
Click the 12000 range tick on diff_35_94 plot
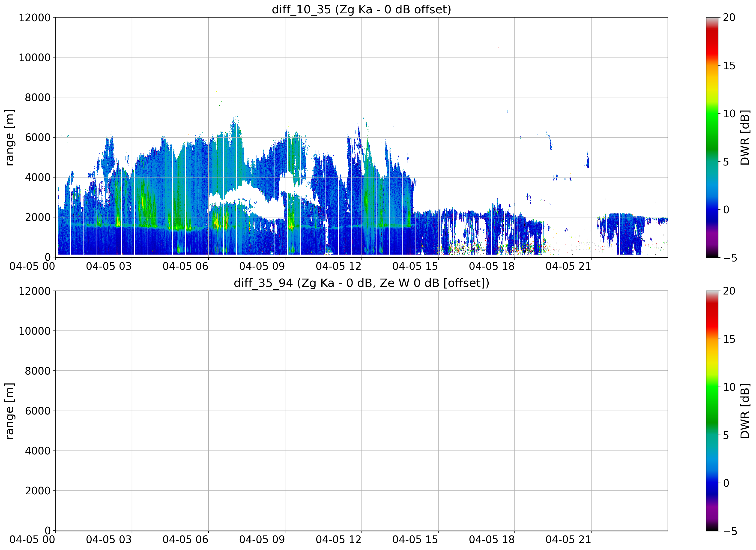click(x=35, y=291)
